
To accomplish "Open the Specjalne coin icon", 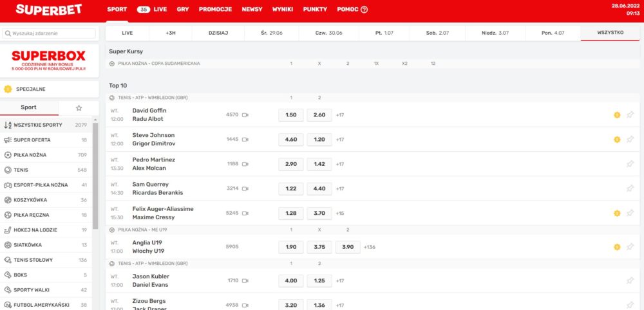I will (7, 89).
